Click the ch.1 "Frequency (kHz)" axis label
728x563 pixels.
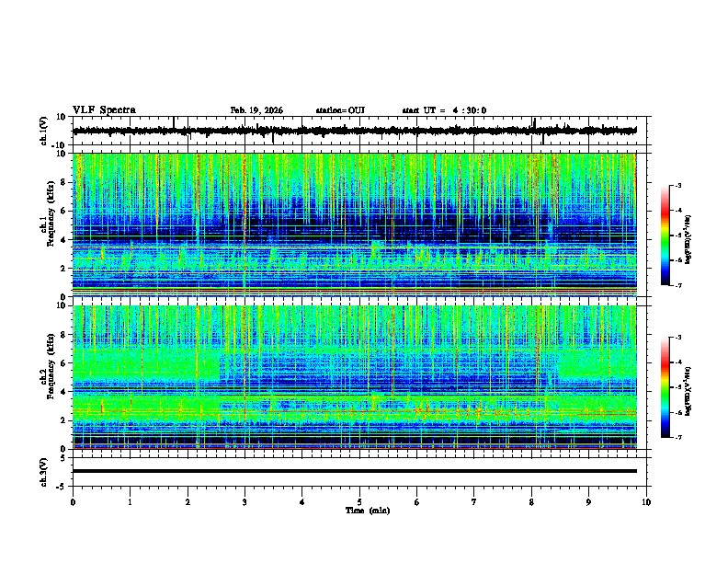coord(51,214)
